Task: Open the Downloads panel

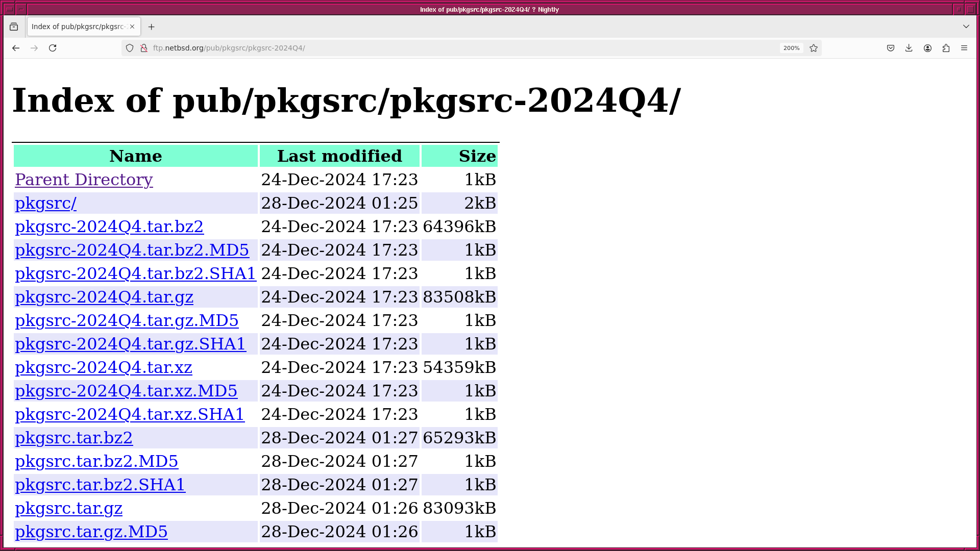Action: 909,48
